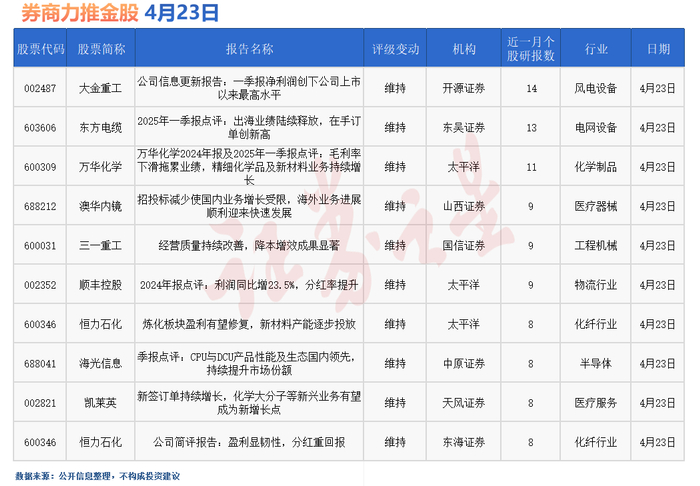Click 维持 rating in 大金重工 row
Screen dimensions: 700x486
[x=395, y=88]
